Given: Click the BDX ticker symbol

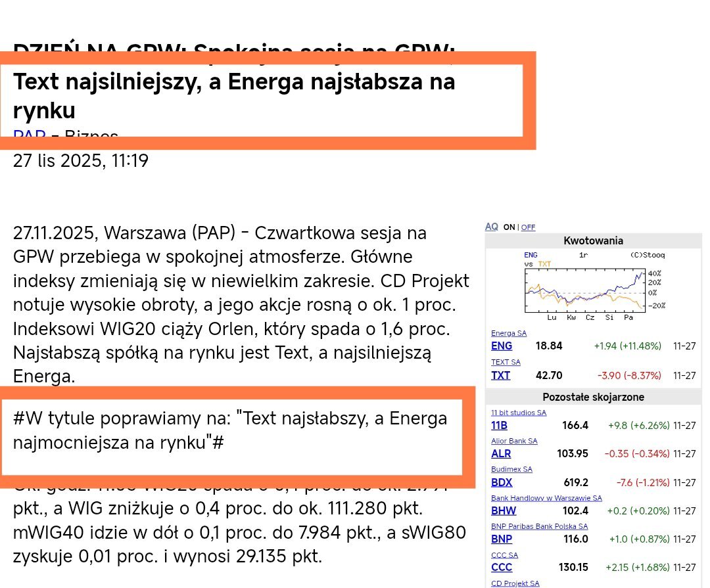Looking at the screenshot, I should pyautogui.click(x=501, y=482).
